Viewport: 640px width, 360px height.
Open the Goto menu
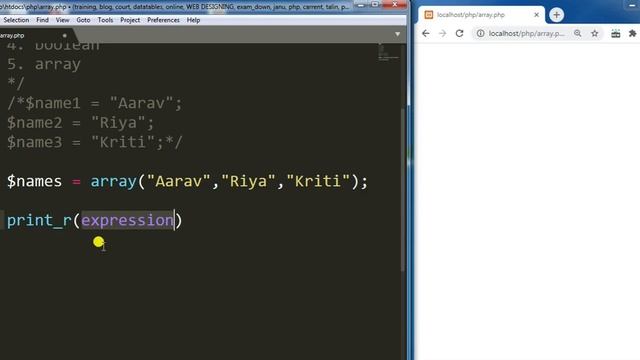[x=83, y=20]
